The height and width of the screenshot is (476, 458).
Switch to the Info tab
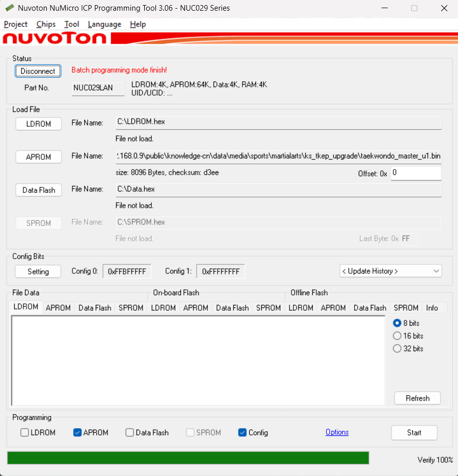pyautogui.click(x=432, y=308)
